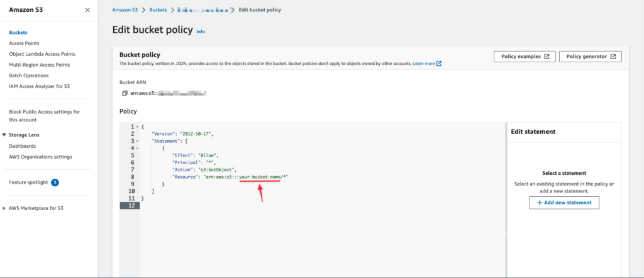Open the blurred bucket name breadcrumb
Image resolution: width=644 pixels, height=278 pixels.
click(x=203, y=10)
